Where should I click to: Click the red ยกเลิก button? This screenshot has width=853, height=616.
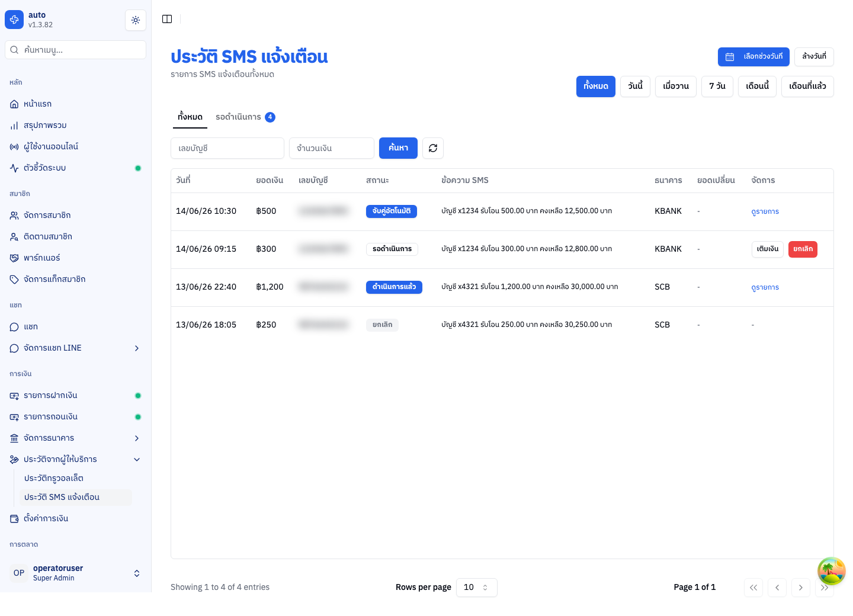[803, 249]
